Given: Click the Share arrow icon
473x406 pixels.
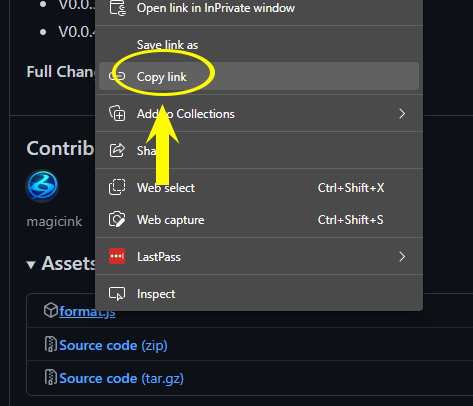Looking at the screenshot, I should [x=117, y=150].
